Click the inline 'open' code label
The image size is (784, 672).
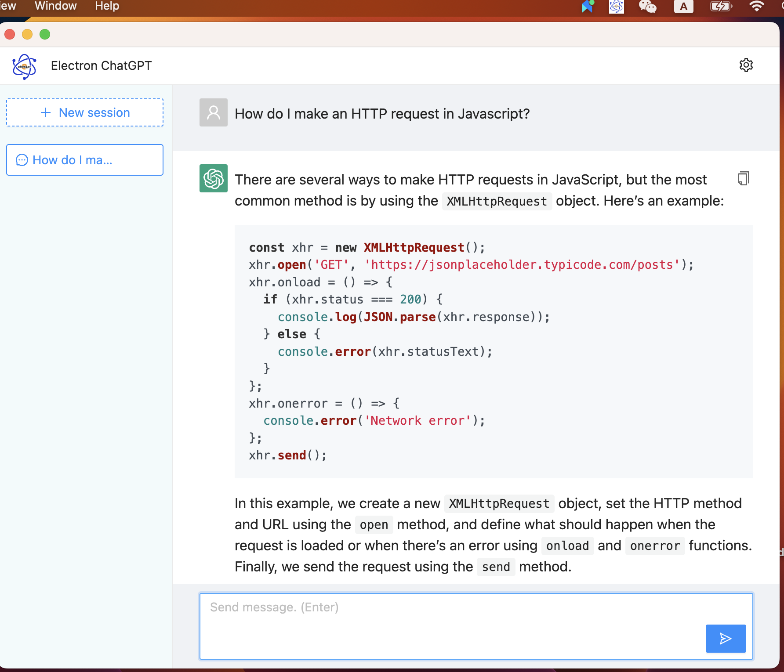374,524
